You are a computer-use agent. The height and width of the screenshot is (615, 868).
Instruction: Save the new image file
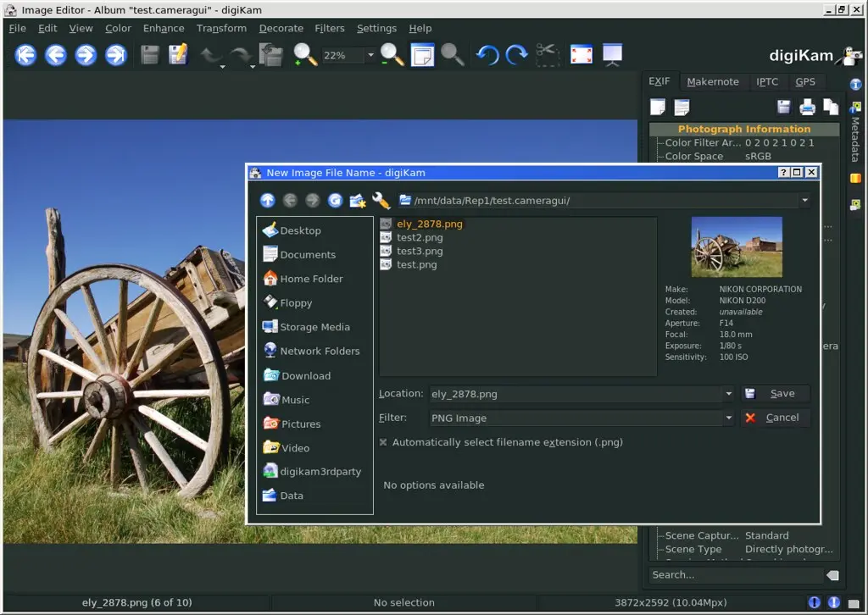click(774, 393)
